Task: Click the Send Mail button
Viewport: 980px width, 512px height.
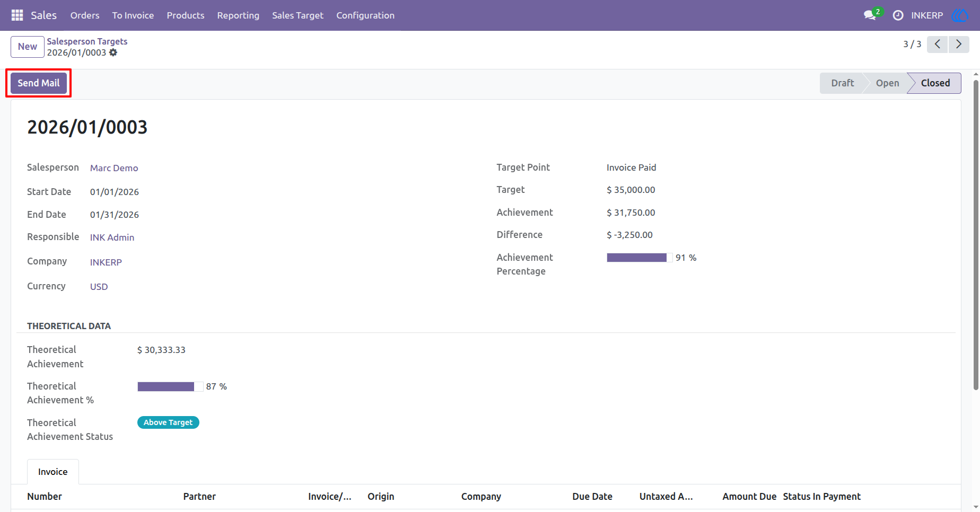Action: point(39,83)
